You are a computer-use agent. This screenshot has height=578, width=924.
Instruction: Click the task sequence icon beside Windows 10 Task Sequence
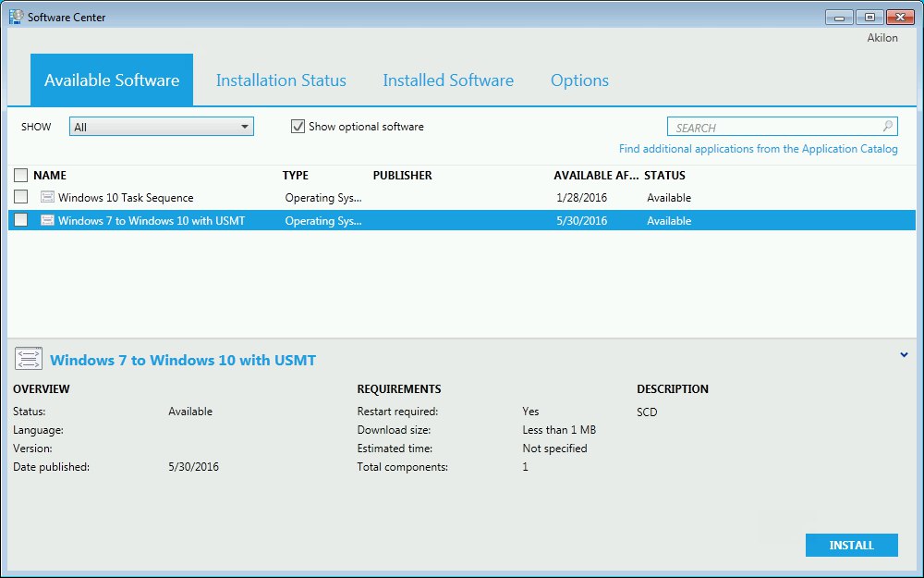47,197
